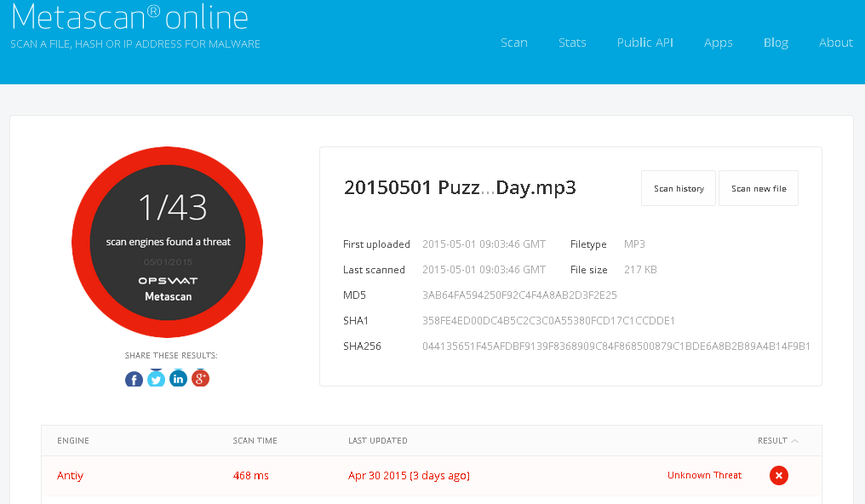Click the 1/43 detection score
865x504 pixels.
[x=173, y=208]
